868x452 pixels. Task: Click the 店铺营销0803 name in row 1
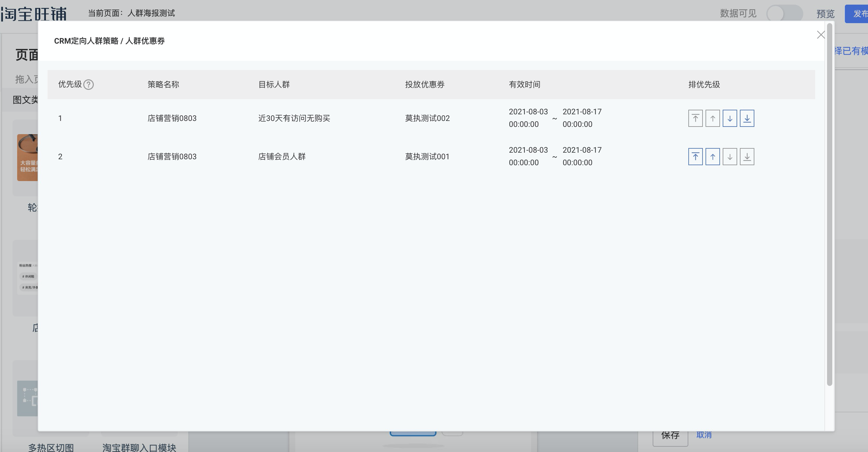(x=172, y=118)
